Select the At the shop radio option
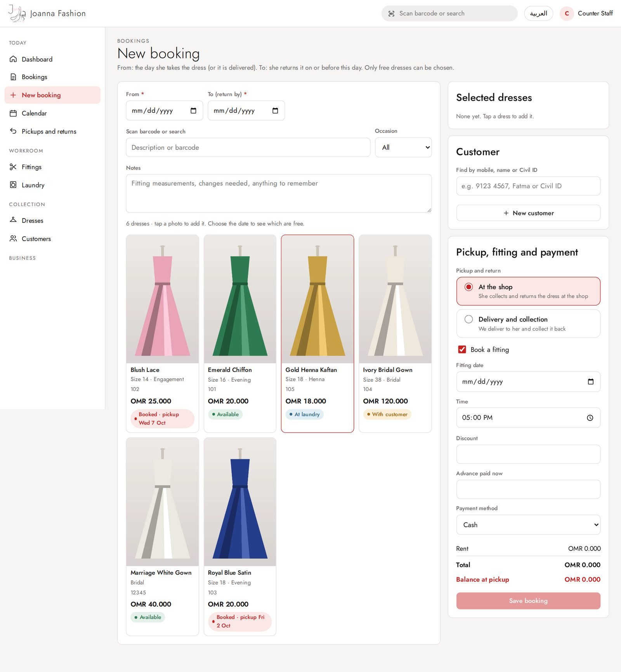Viewport: 621px width, 672px height. pos(468,287)
